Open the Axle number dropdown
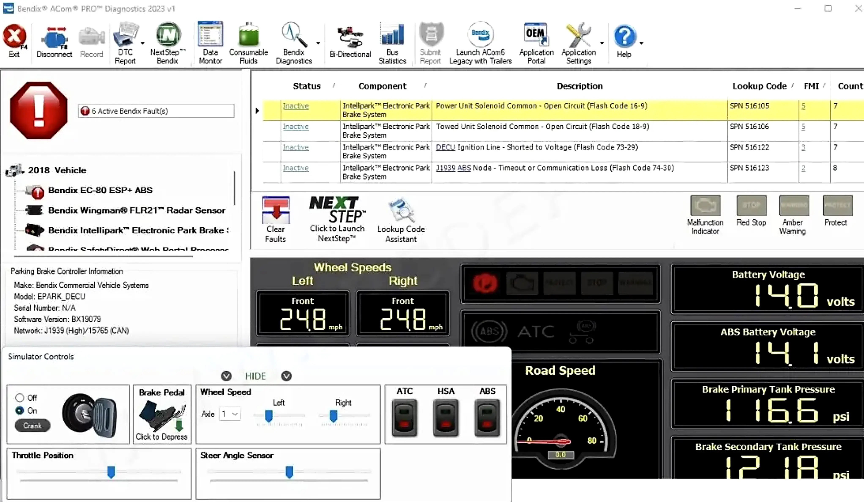Viewport: 864px width, 504px height. [x=230, y=414]
